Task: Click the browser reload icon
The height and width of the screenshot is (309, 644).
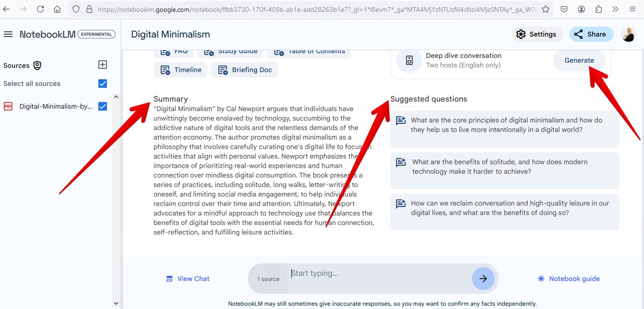Action: click(x=40, y=9)
